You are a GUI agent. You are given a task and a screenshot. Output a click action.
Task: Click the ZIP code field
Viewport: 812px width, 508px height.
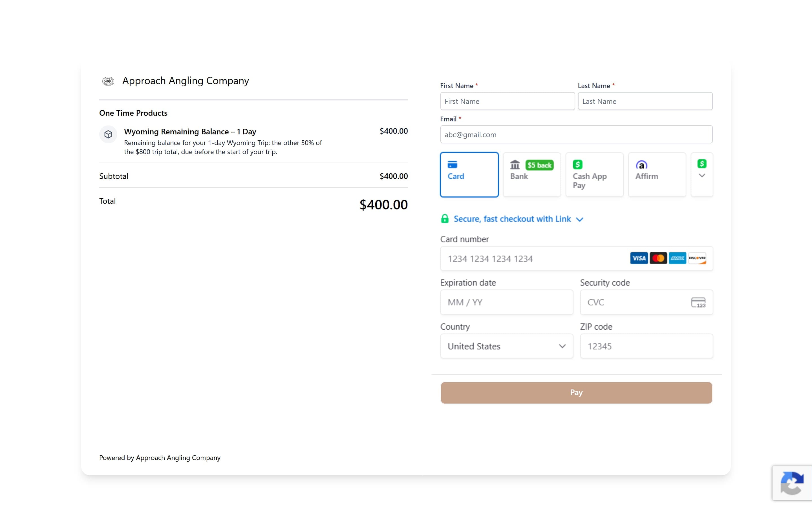[646, 346]
